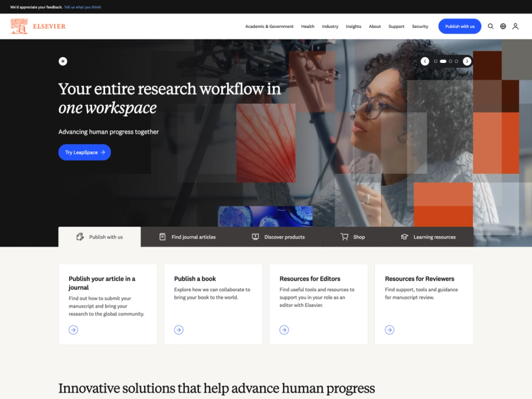Screen dimensions: 532x399
Task: Click the Elsevier tree logo
Action: [x=19, y=26]
